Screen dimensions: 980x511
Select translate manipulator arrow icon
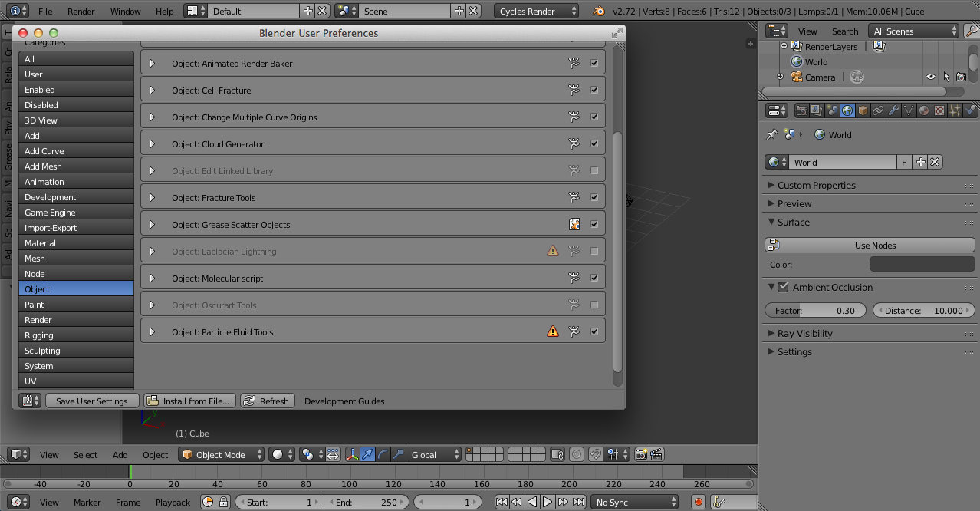tap(368, 454)
